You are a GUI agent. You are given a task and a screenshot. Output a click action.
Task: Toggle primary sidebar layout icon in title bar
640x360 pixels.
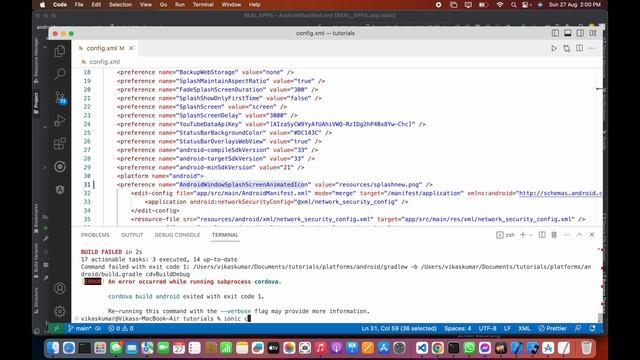[555, 33]
